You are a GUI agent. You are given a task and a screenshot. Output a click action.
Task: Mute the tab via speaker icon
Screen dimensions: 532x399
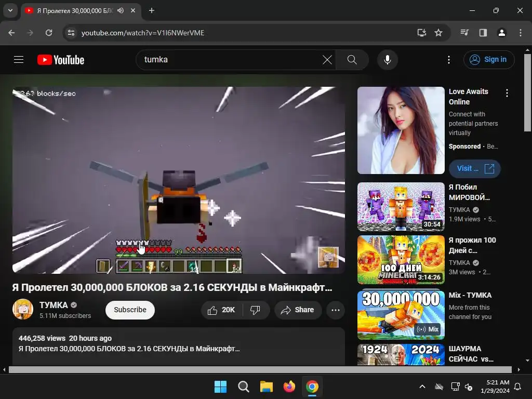tap(121, 10)
